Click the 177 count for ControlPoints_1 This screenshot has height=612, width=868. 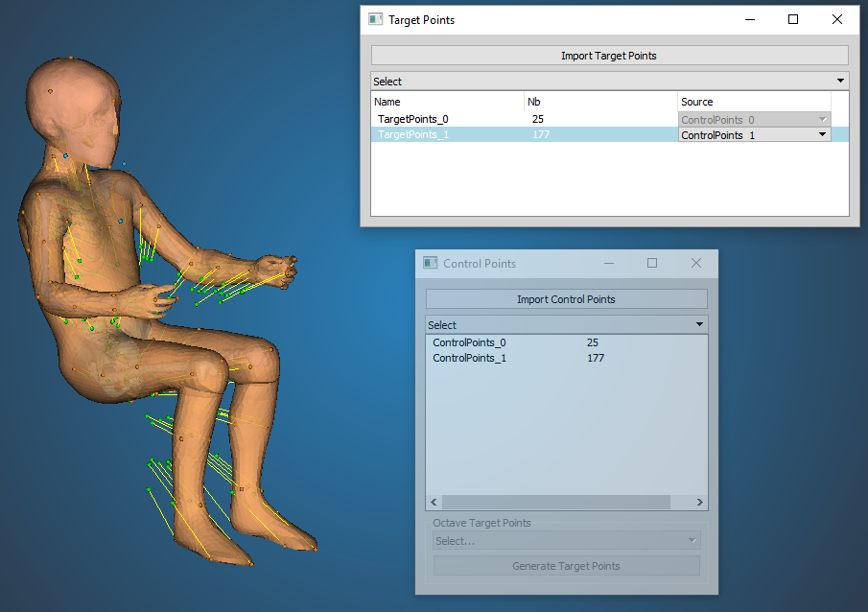click(596, 358)
